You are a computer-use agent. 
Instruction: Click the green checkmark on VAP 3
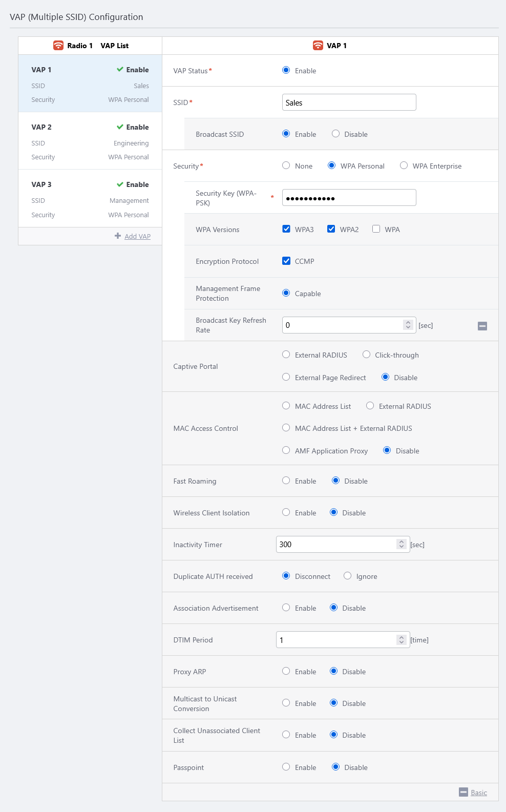(x=120, y=184)
